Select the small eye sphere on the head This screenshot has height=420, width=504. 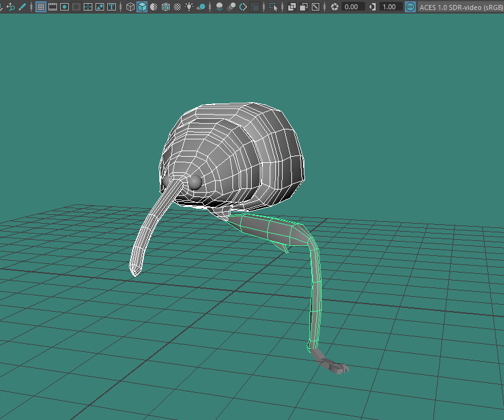coord(195,182)
